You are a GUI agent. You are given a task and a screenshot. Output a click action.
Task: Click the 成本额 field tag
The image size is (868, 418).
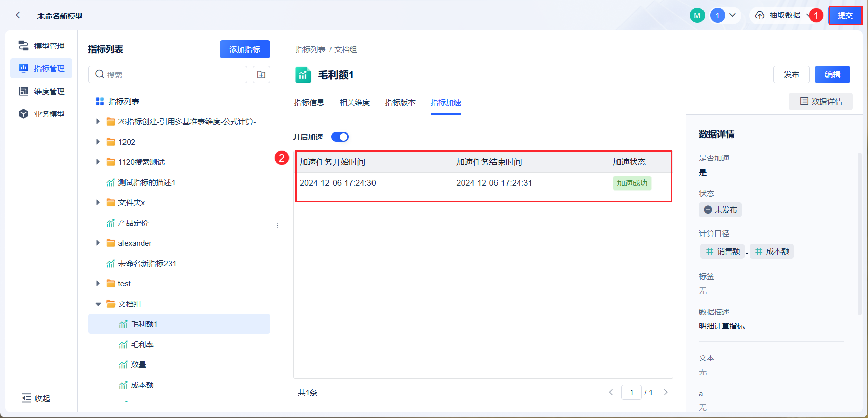coord(772,251)
